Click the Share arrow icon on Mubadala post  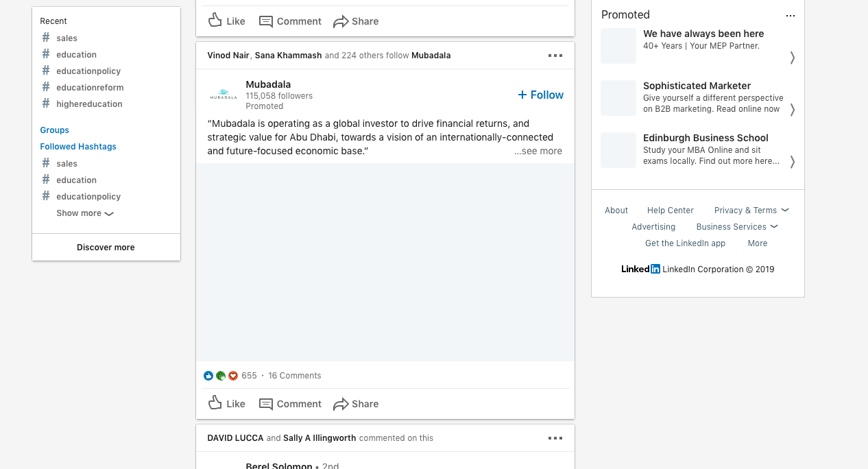coord(341,405)
